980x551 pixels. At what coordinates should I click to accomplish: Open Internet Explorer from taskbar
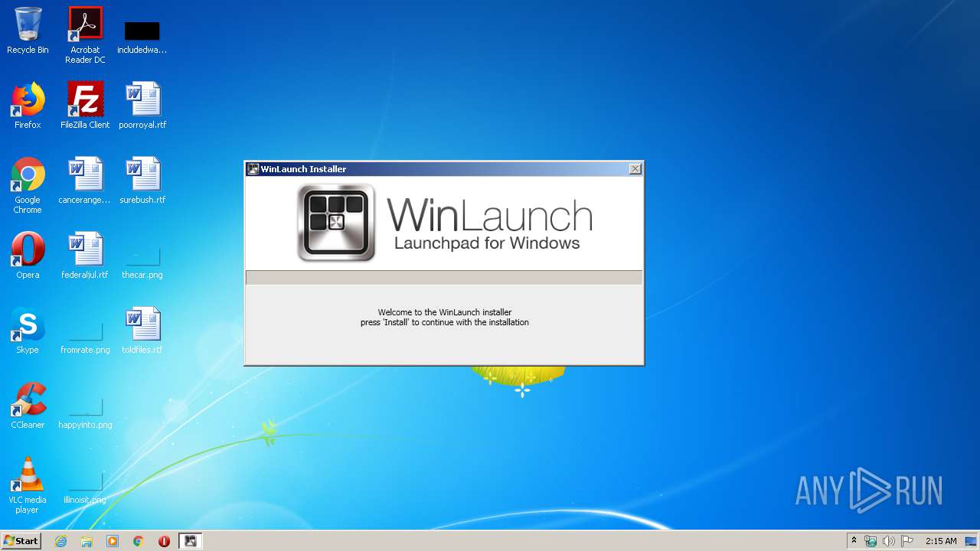60,541
